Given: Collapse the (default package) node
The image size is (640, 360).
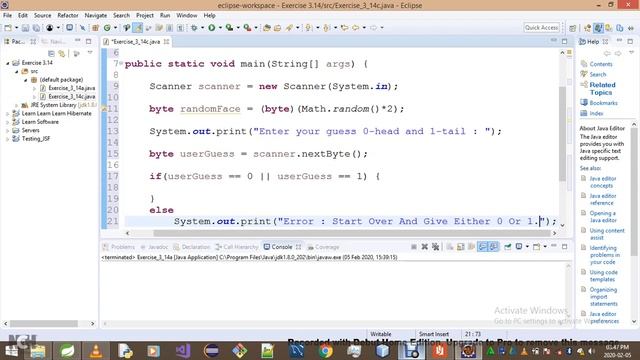Looking at the screenshot, I should pyautogui.click(x=26, y=80).
